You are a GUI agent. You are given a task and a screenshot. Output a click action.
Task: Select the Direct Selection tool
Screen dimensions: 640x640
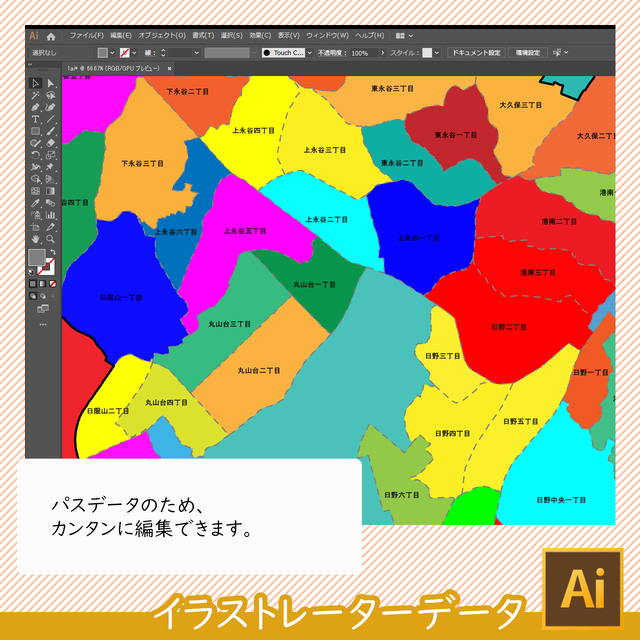click(51, 83)
